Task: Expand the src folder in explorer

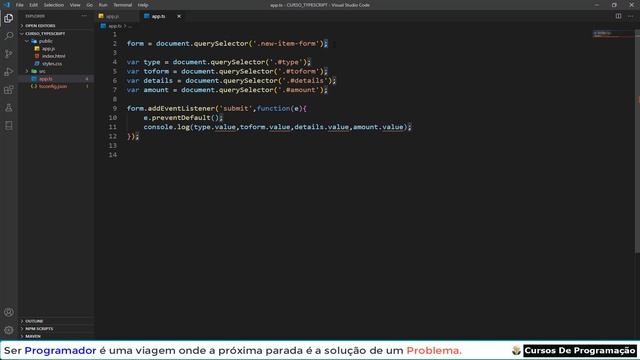Action: coord(42,71)
